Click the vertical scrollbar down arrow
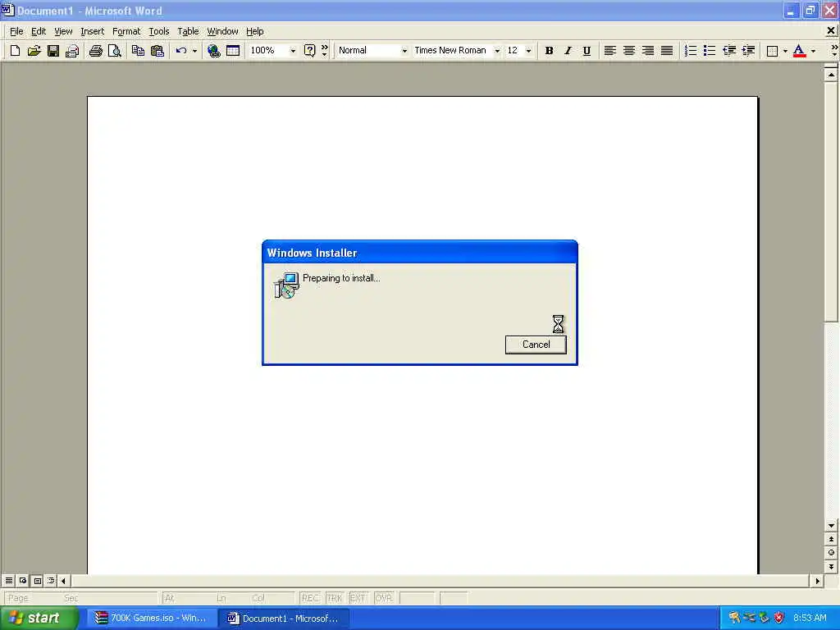Viewport: 840px width, 630px height. coord(831,526)
